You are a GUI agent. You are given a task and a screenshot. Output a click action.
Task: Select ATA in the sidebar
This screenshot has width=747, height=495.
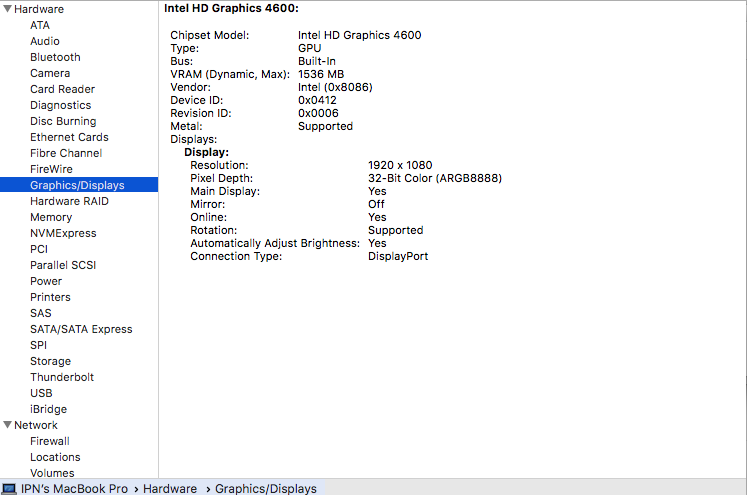click(x=40, y=25)
